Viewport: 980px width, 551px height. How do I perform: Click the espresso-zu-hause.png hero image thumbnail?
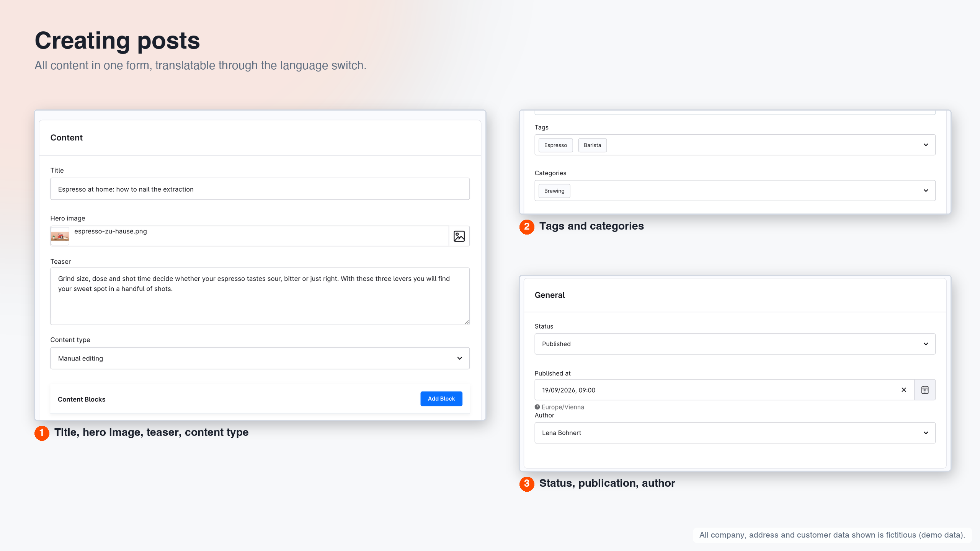pyautogui.click(x=60, y=236)
